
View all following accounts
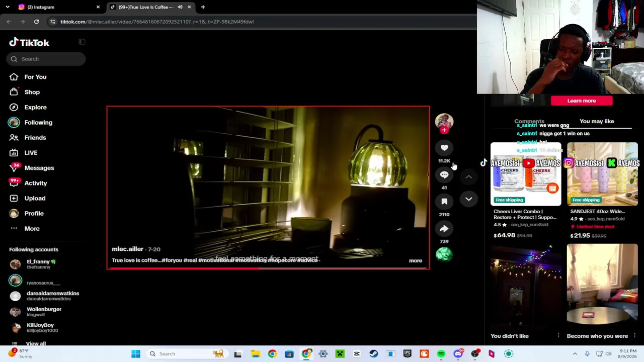[x=36, y=344]
